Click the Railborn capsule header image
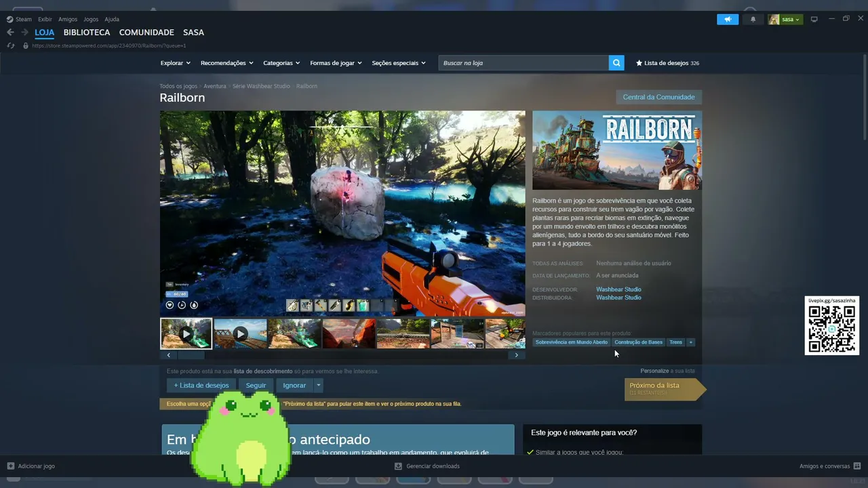The height and width of the screenshot is (488, 868). [617, 150]
